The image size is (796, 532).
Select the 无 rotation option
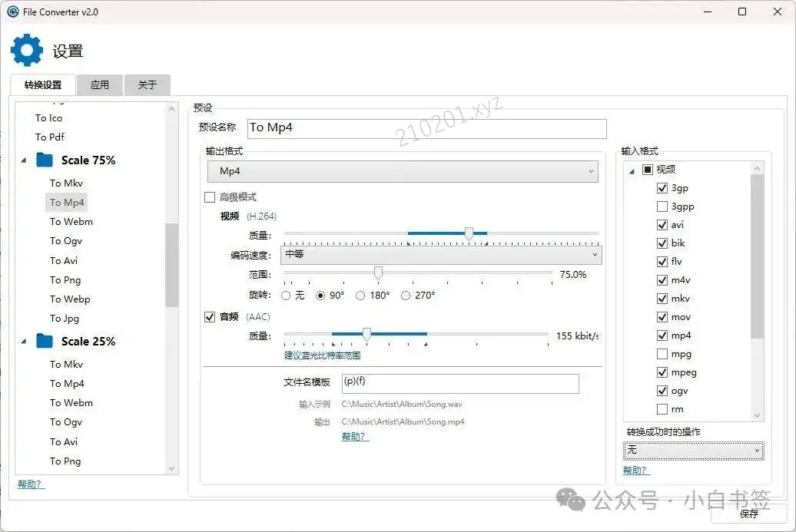pyautogui.click(x=286, y=296)
